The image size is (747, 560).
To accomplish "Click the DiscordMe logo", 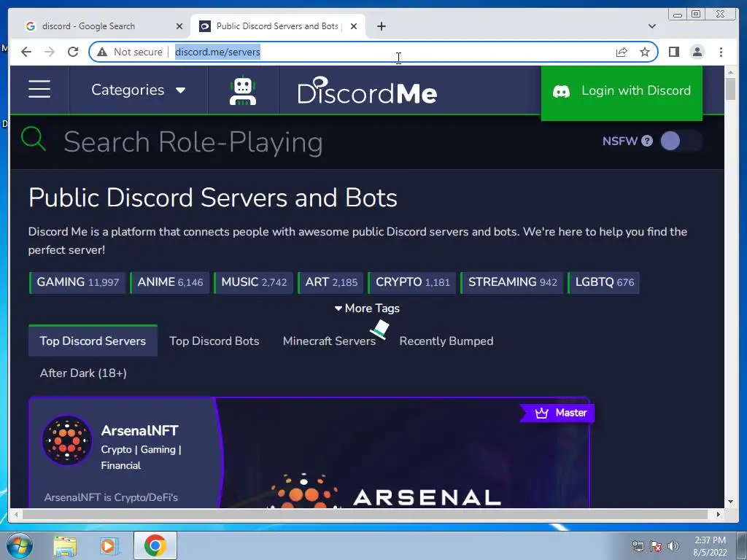I will pos(367,90).
